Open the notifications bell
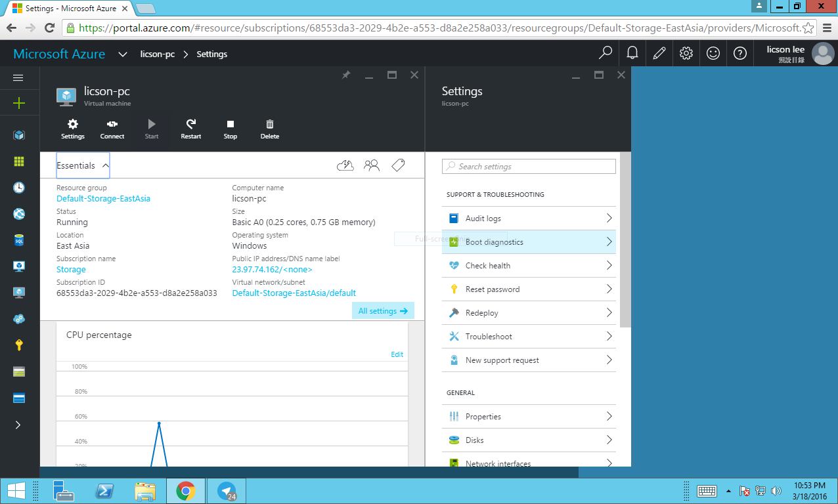This screenshot has width=838, height=504. (632, 53)
